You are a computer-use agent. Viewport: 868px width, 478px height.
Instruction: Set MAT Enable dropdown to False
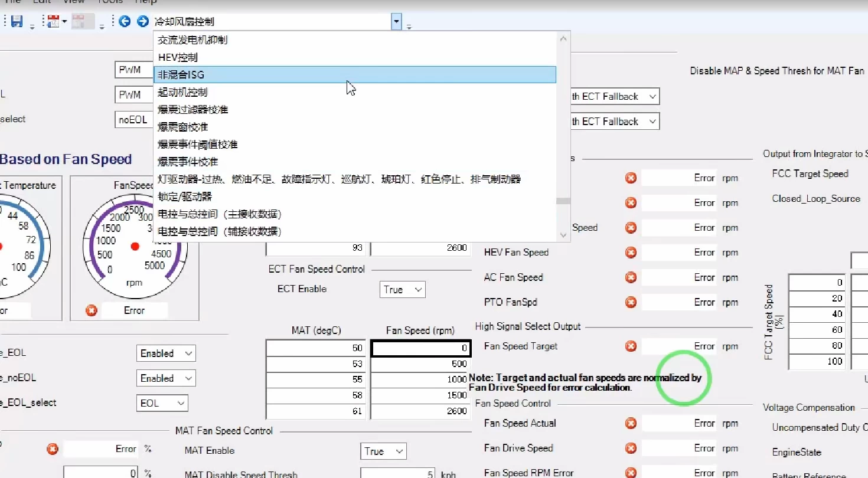pyautogui.click(x=383, y=451)
